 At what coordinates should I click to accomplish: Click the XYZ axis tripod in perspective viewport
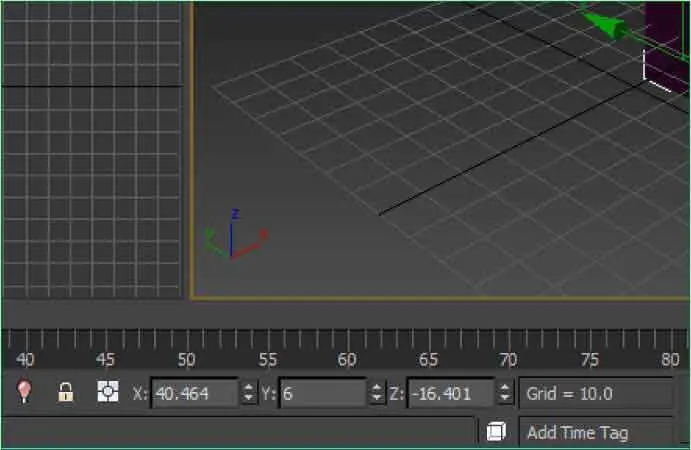(236, 234)
